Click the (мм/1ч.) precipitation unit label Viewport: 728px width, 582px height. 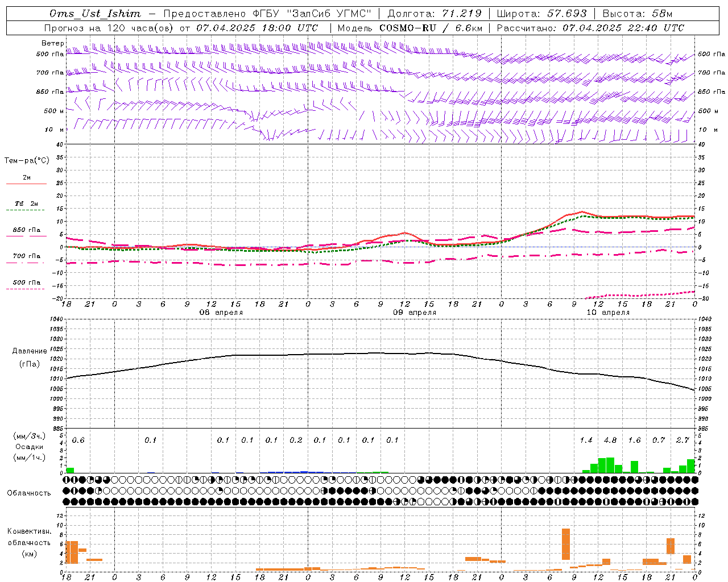(29, 458)
